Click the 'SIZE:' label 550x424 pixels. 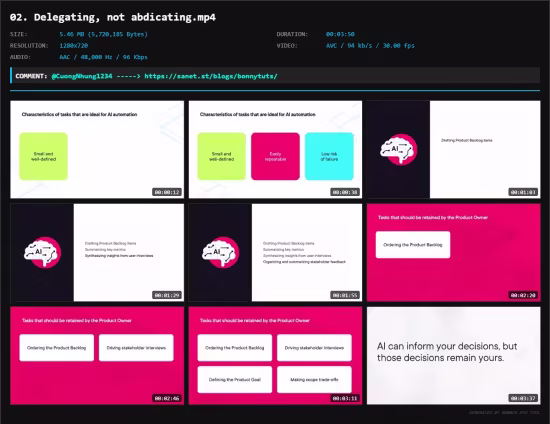coord(19,34)
